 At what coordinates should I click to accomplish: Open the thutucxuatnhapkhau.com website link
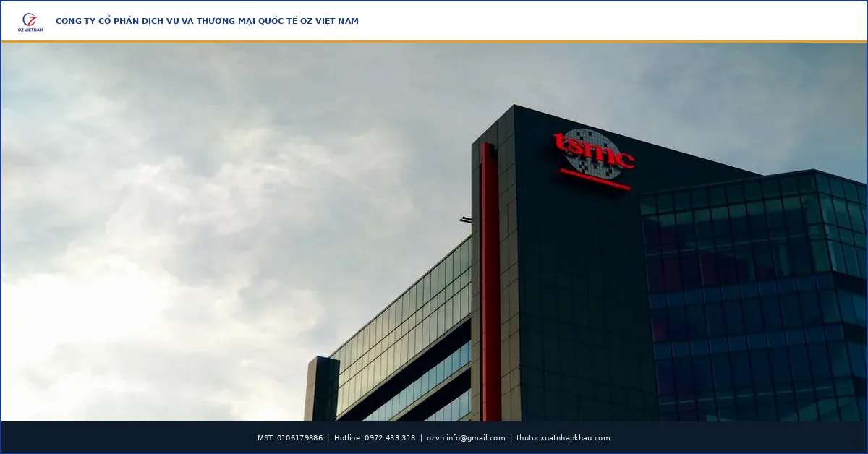pos(563,438)
